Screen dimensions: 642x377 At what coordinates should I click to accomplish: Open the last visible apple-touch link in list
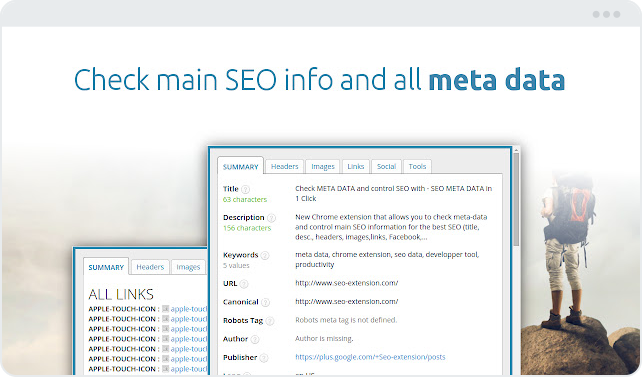(x=189, y=369)
